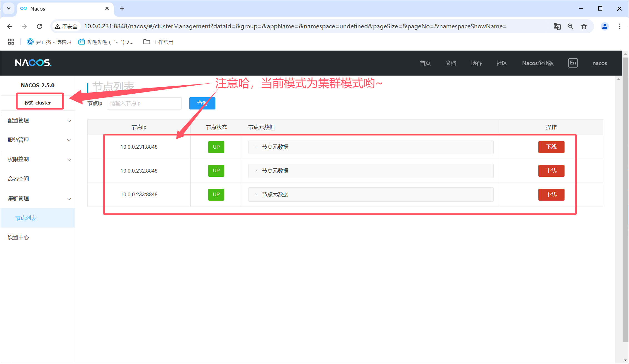629x364 pixels.
Task: Click 下线 button for node 10.0.0.232:8848
Action: point(551,171)
